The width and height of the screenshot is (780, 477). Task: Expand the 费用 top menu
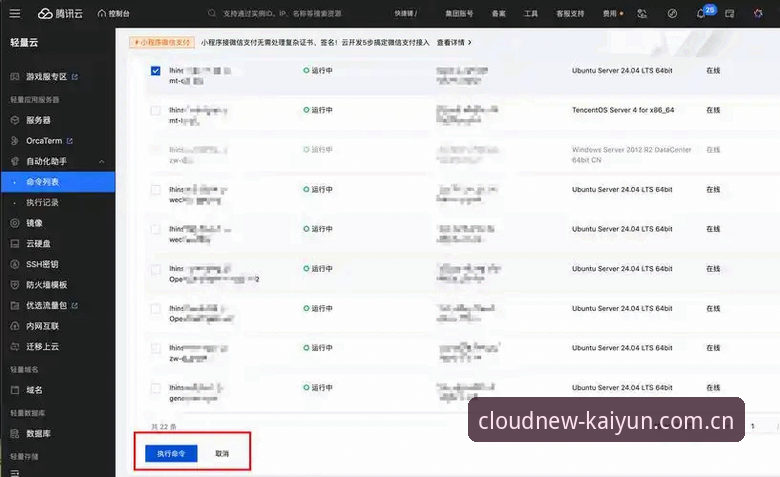click(x=612, y=13)
